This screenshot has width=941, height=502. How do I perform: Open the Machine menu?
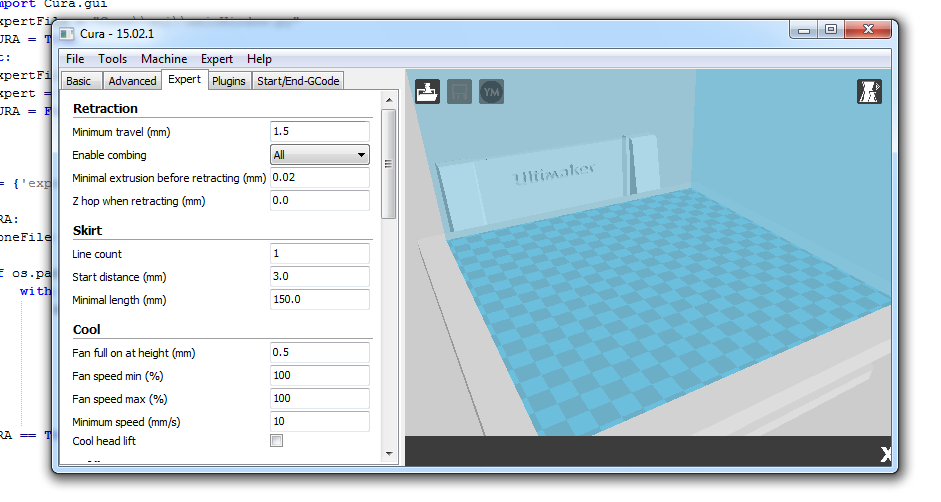coord(164,59)
